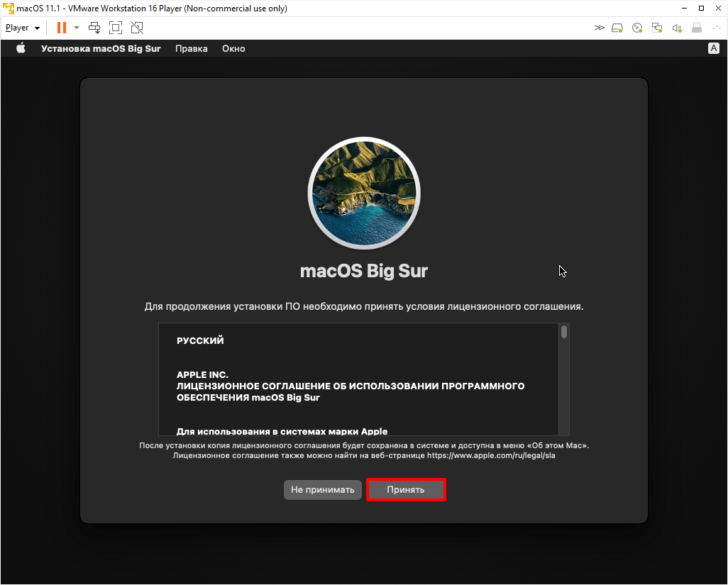
Task: Open the Apple logo menu
Action: tap(21, 49)
